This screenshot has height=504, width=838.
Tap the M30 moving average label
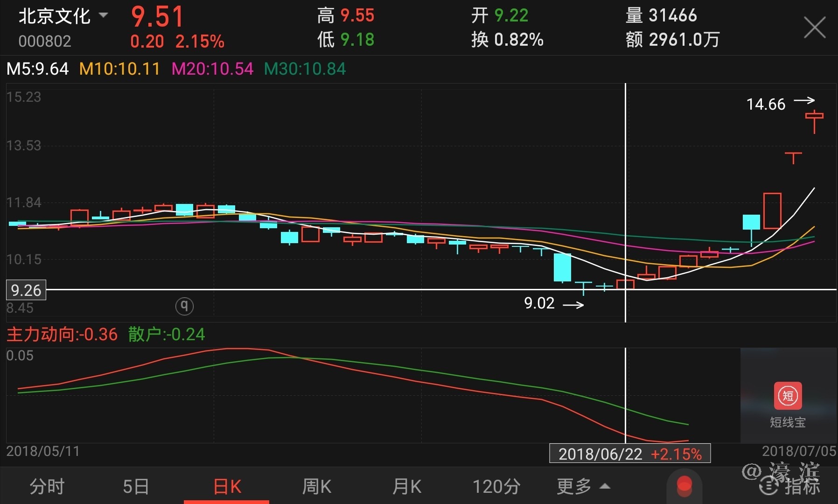click(x=305, y=69)
